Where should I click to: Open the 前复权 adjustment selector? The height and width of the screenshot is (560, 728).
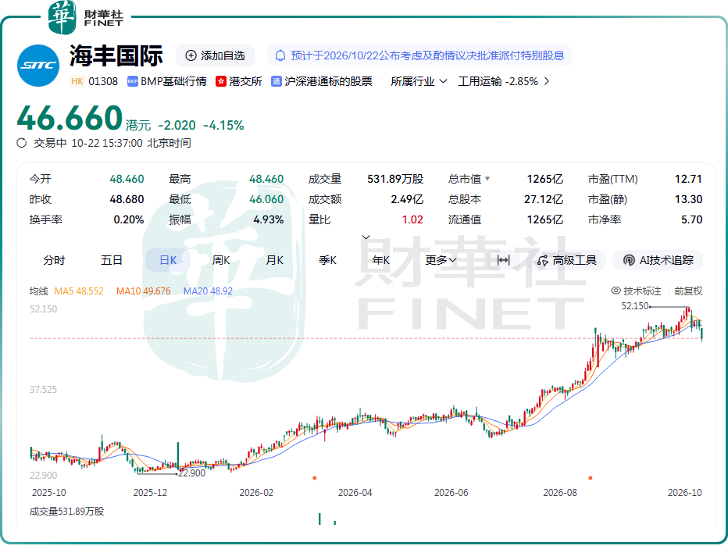(688, 291)
